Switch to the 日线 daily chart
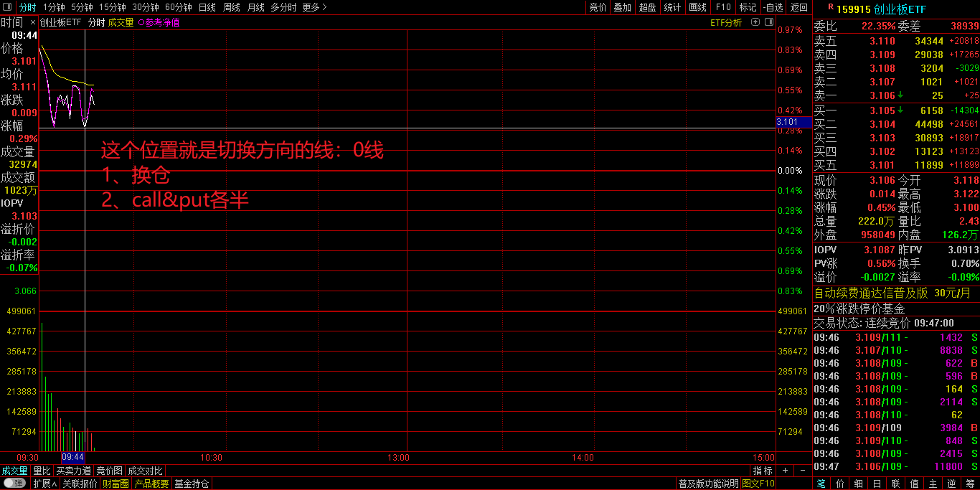The height and width of the screenshot is (490, 980). 207,7
